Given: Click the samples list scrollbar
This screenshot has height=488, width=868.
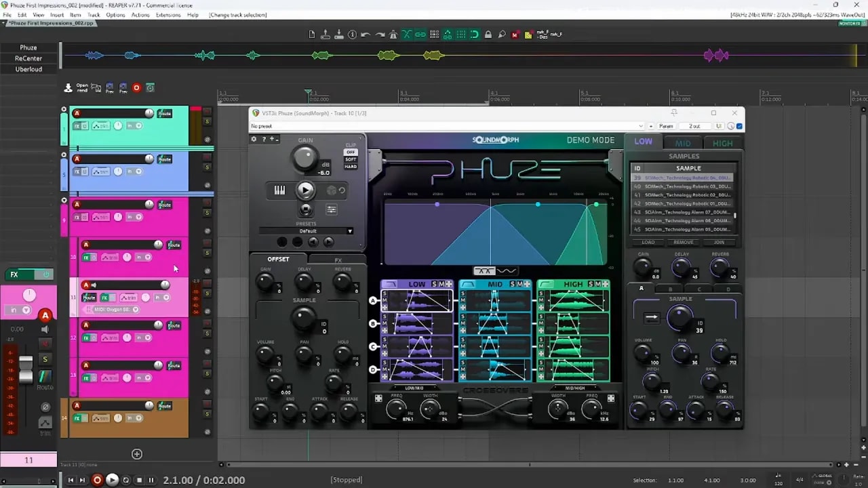Looking at the screenshot, I should (x=735, y=216).
